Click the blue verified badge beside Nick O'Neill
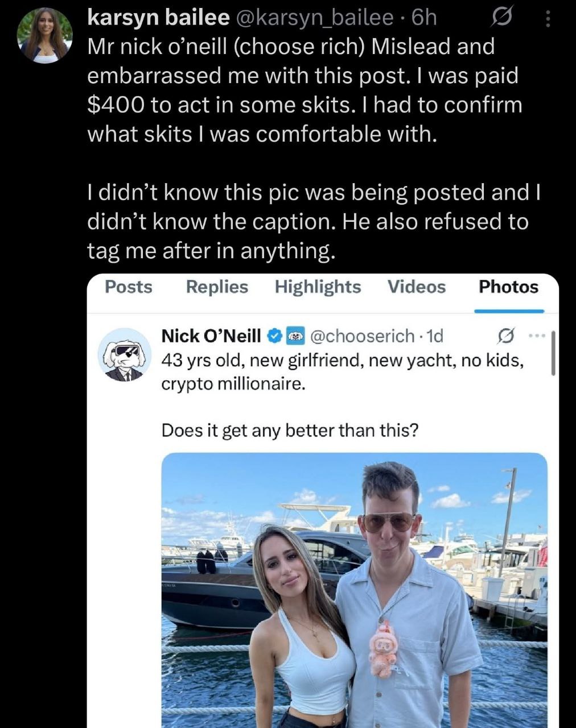Viewport: 576px width, 728px height. [274, 336]
